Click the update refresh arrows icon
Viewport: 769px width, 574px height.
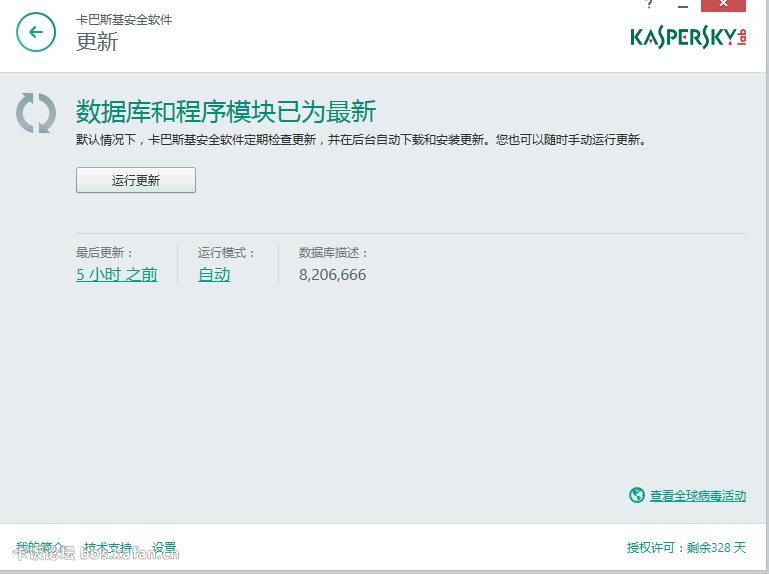pyautogui.click(x=36, y=113)
